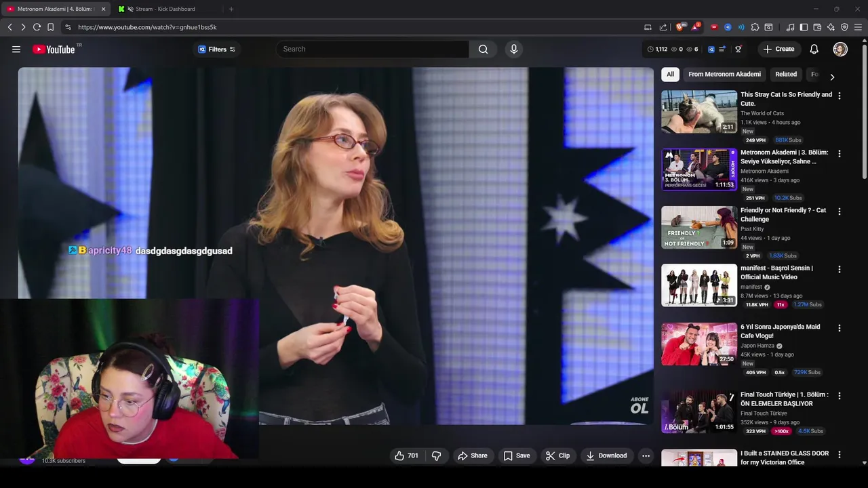This screenshot has height=488, width=868.
Task: Select the All filter chip
Action: point(670,75)
